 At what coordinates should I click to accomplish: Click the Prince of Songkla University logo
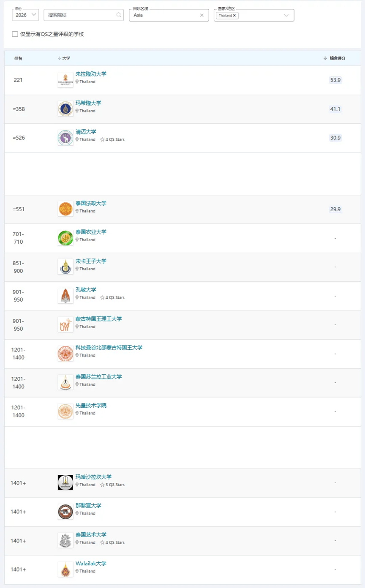[65, 267]
